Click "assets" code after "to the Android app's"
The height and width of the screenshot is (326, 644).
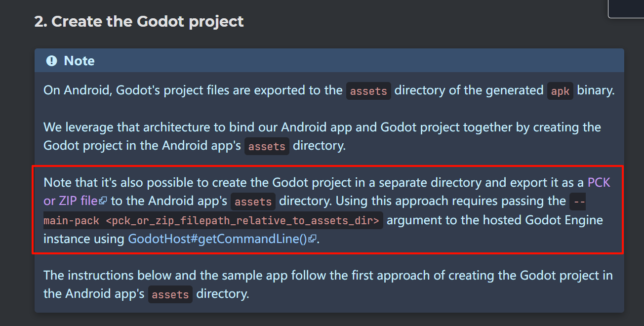click(253, 202)
